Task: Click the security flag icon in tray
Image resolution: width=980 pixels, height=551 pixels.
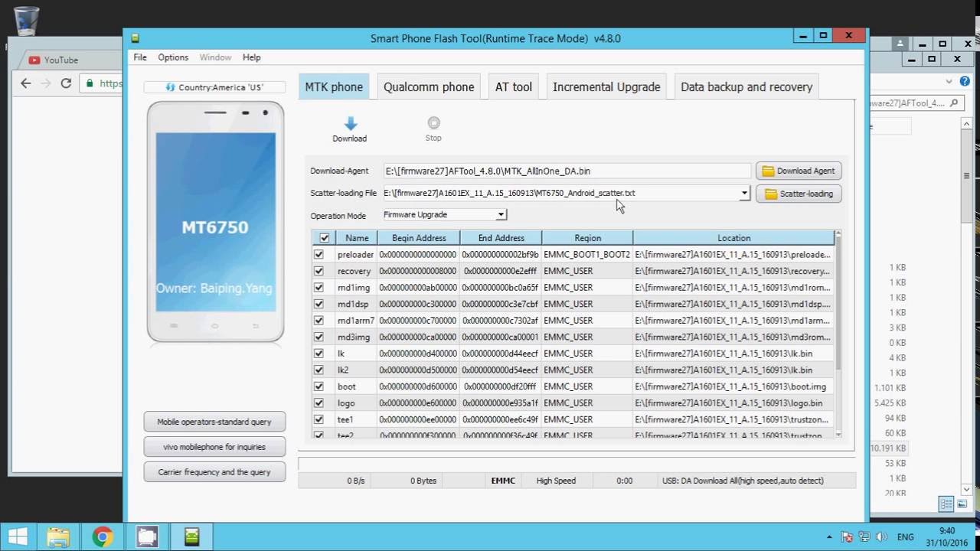Action: [x=848, y=537]
